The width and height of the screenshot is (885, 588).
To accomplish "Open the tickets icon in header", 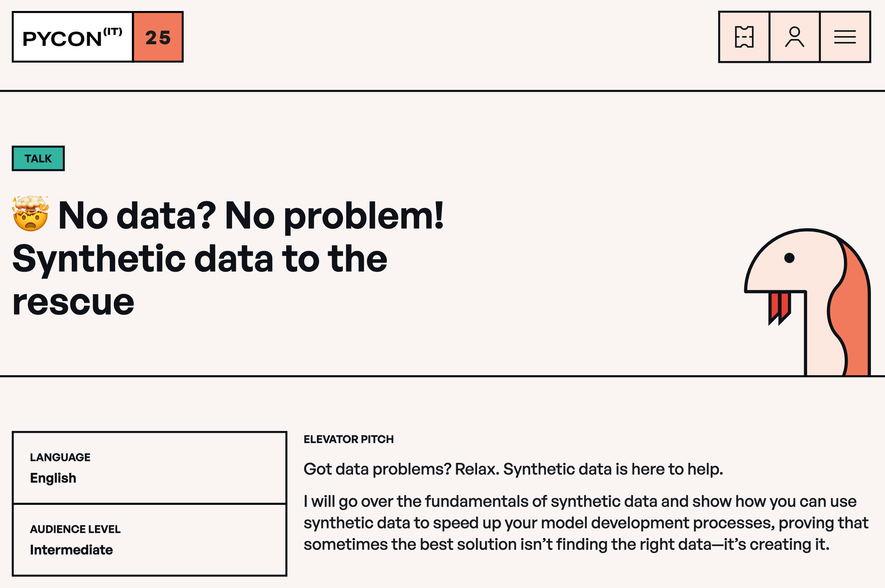I will pyautogui.click(x=744, y=37).
